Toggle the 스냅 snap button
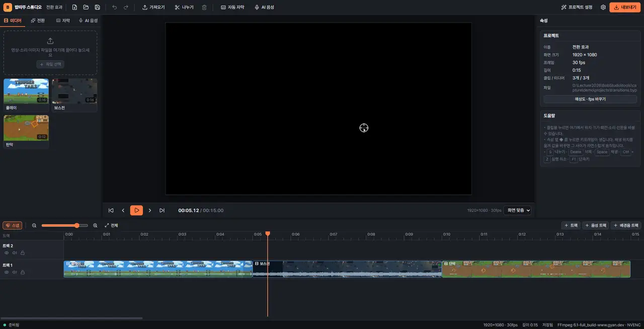644x329 pixels. [x=13, y=225]
